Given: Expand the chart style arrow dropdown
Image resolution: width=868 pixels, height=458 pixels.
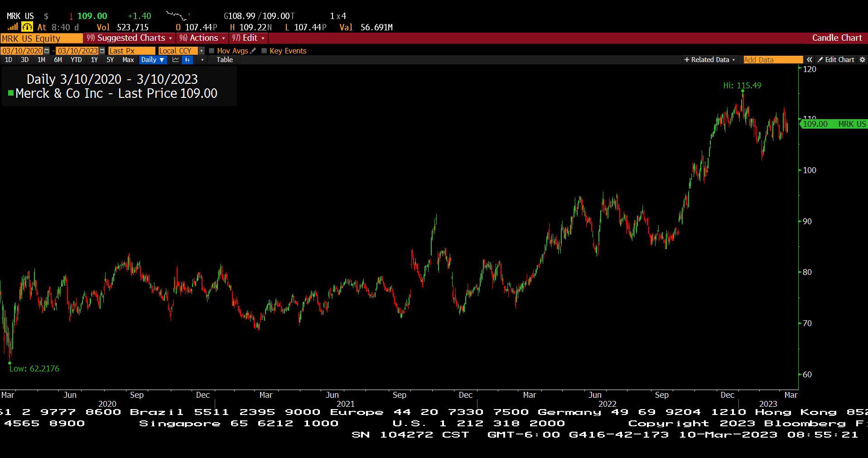Looking at the screenshot, I should 202,60.
